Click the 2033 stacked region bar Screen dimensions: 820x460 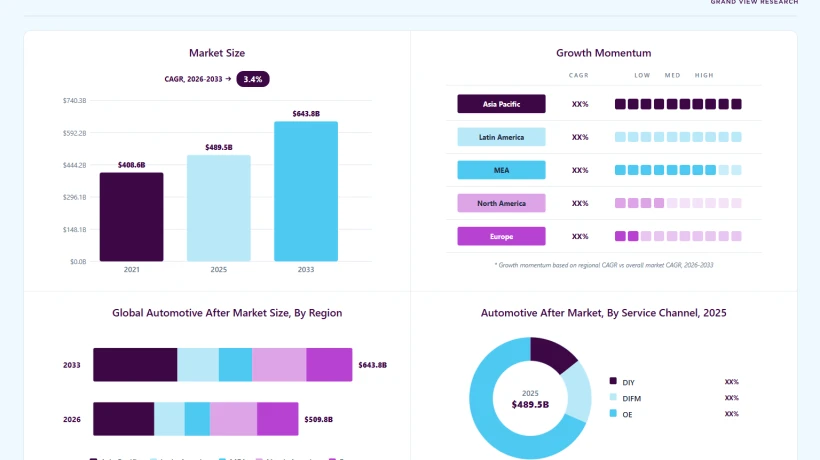pos(223,365)
